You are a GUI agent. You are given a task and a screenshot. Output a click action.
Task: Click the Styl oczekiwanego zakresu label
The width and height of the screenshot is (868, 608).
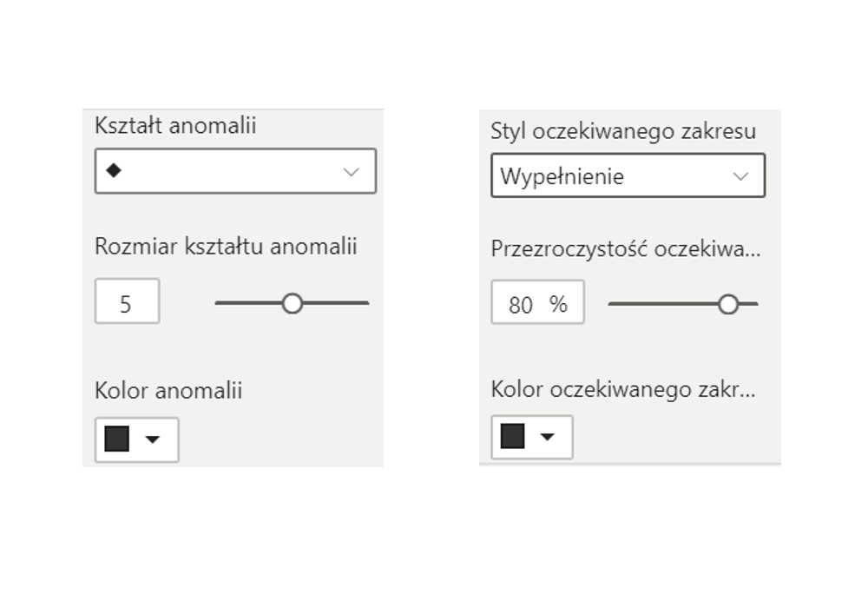click(x=623, y=132)
